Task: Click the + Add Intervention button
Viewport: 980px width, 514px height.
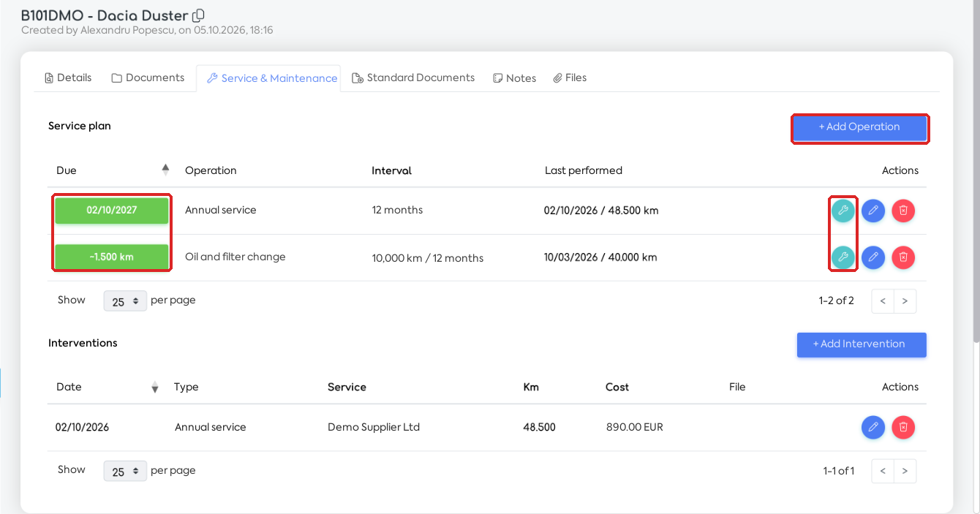Action: pyautogui.click(x=862, y=344)
